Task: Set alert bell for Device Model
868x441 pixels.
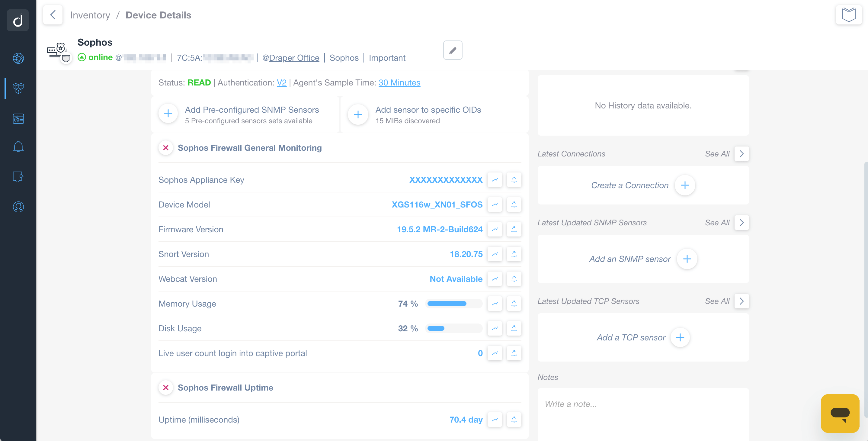Action: pyautogui.click(x=514, y=205)
